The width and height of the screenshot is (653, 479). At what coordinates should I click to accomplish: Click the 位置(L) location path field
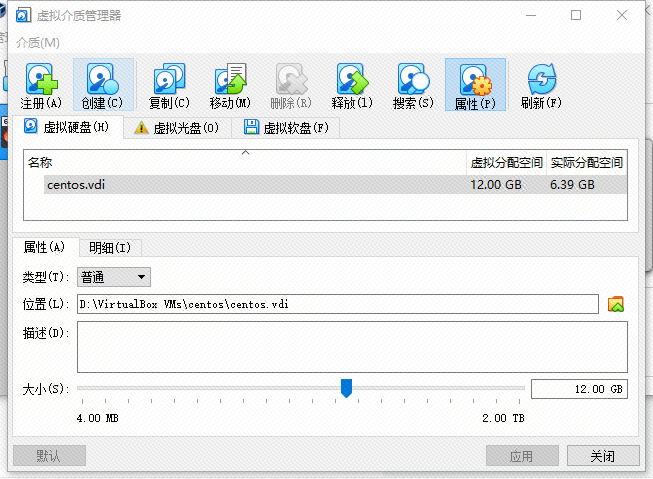[x=338, y=304]
